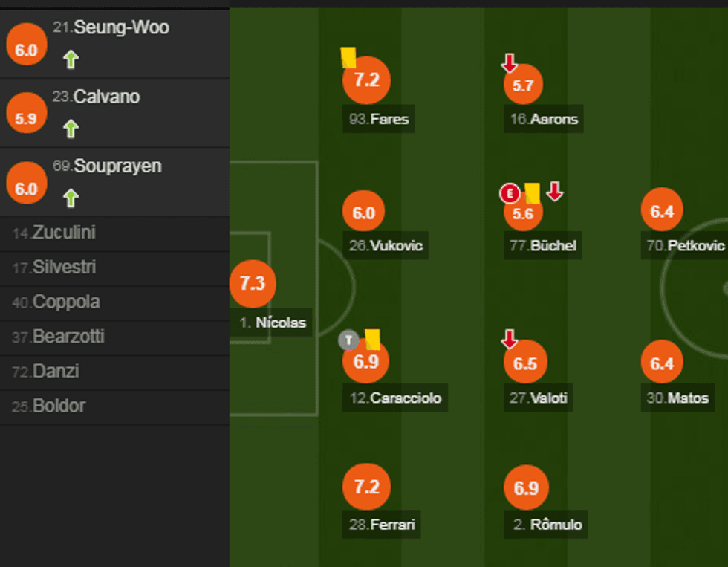Click the gray T badge on Caracciolo
The width and height of the screenshot is (728, 567).
348,340
